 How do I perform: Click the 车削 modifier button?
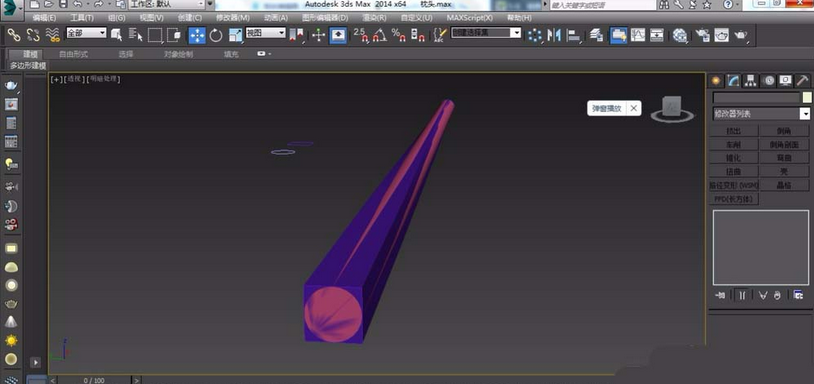(734, 144)
